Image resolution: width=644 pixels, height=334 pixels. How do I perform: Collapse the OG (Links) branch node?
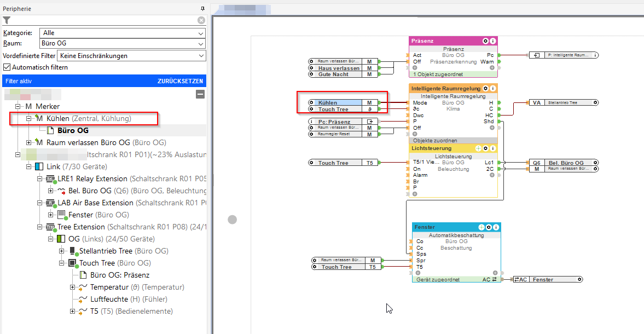[x=50, y=239]
